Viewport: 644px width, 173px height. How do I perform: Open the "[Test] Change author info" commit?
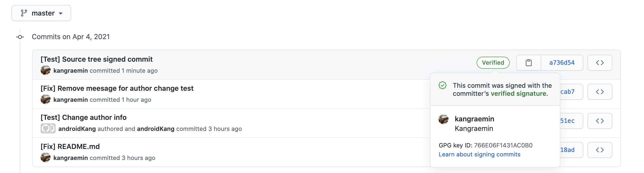tap(83, 117)
